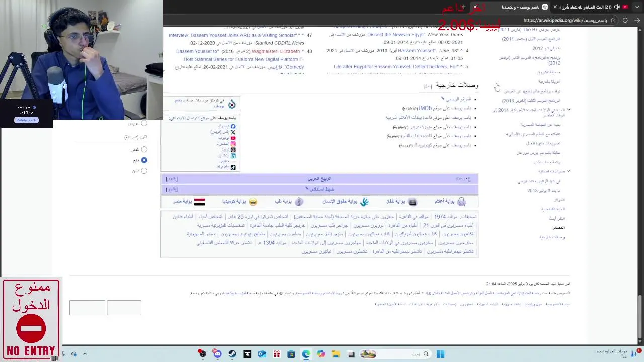The image size is (644, 362).
Task: Mute the YouTube live stream tab audio
Action: click(x=617, y=7)
